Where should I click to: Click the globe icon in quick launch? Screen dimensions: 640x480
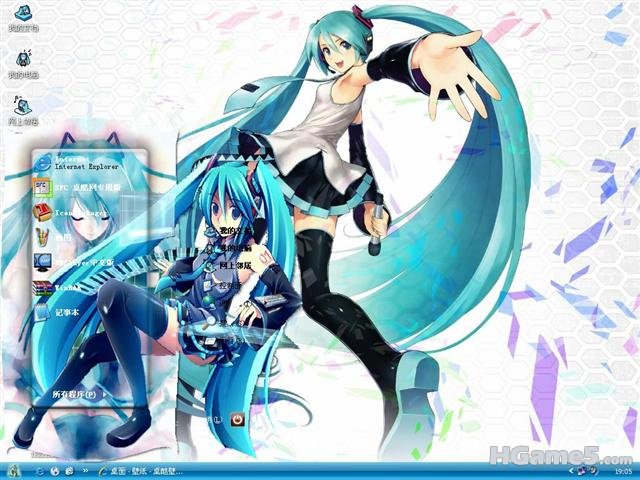point(55,471)
